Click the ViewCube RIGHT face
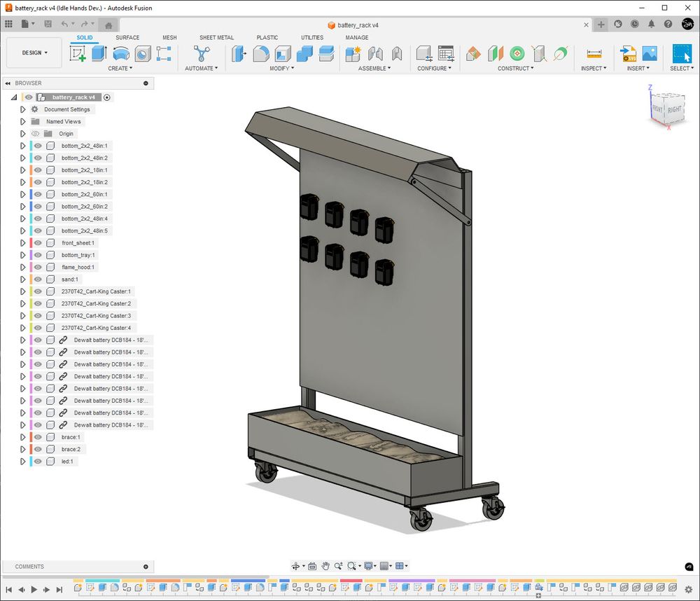Screen dimensions: 700x601 coord(675,109)
